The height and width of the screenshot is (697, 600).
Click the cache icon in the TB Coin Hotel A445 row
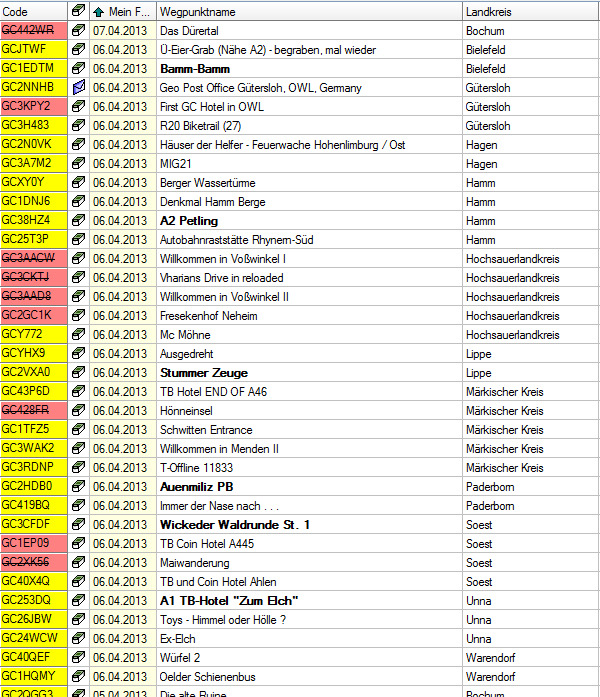click(x=79, y=543)
